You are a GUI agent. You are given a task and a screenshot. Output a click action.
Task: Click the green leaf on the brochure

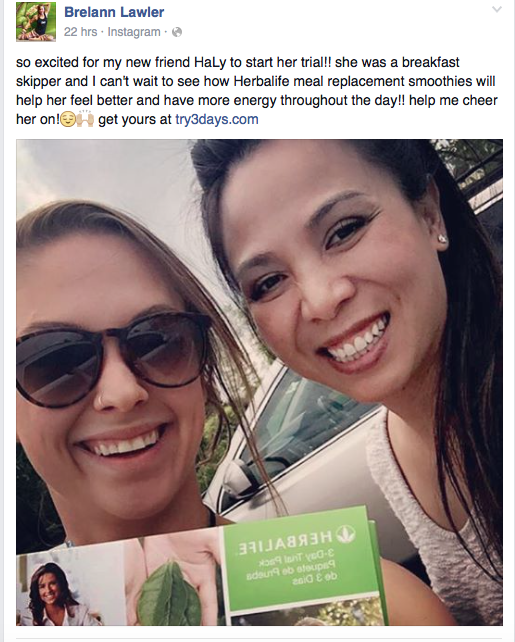169,594
